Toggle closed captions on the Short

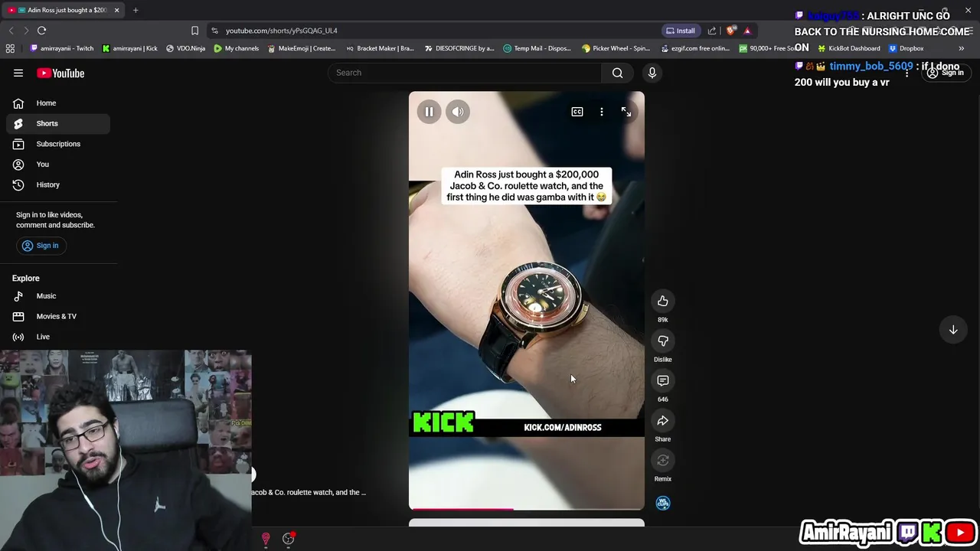tap(577, 112)
